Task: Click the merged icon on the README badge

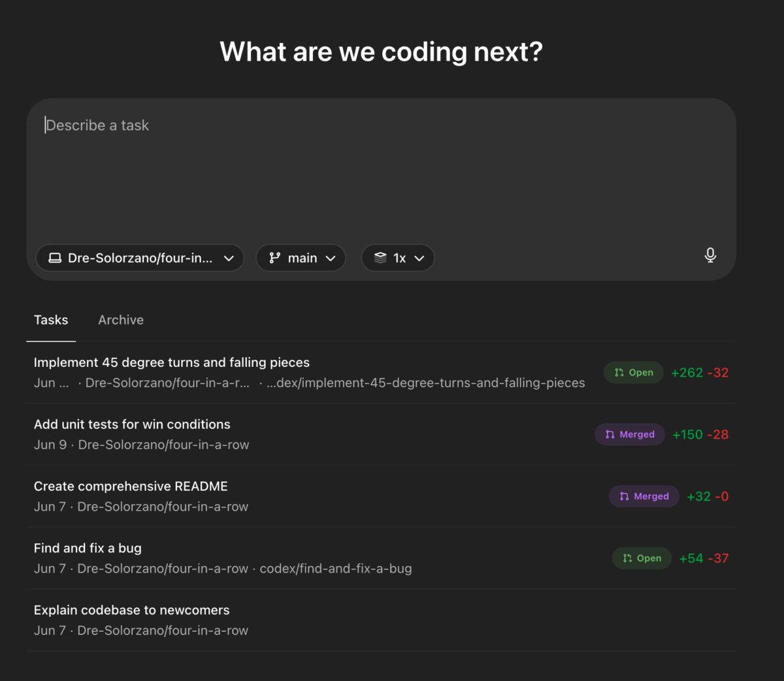Action: point(624,496)
